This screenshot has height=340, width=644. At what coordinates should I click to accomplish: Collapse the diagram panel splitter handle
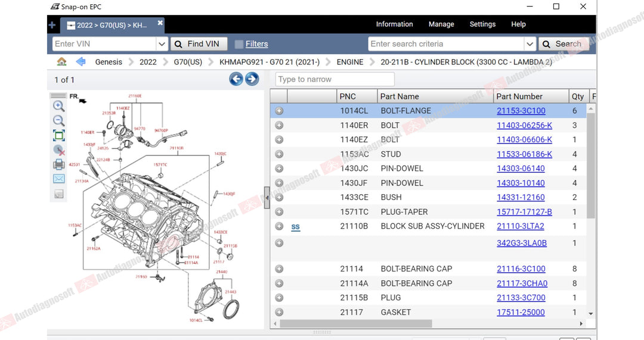[267, 198]
